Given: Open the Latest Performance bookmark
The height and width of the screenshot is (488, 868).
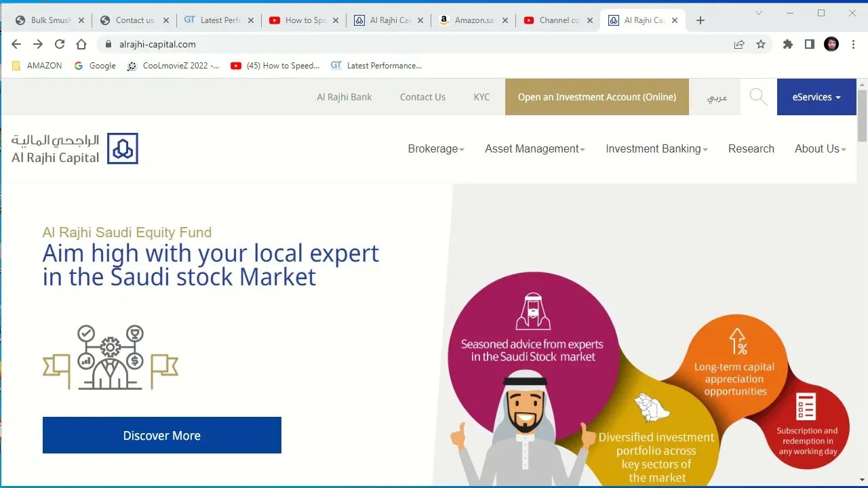Looking at the screenshot, I should [x=376, y=66].
